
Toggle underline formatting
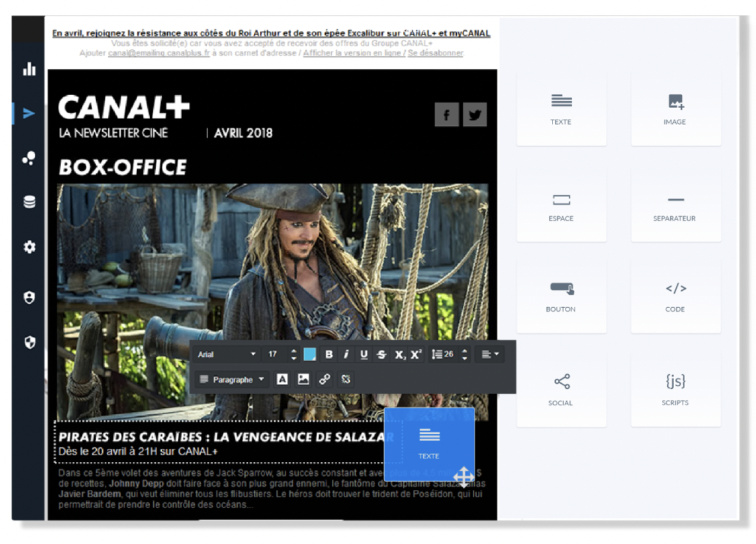(364, 354)
